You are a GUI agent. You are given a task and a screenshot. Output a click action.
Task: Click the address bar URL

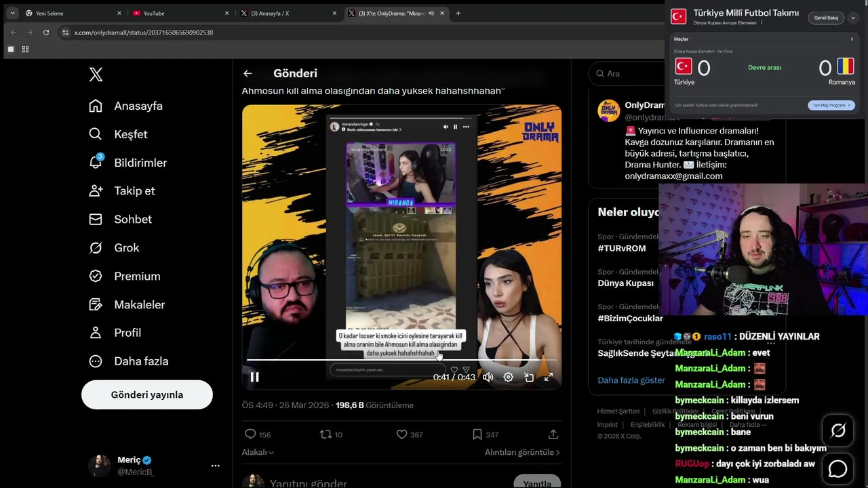coord(144,33)
